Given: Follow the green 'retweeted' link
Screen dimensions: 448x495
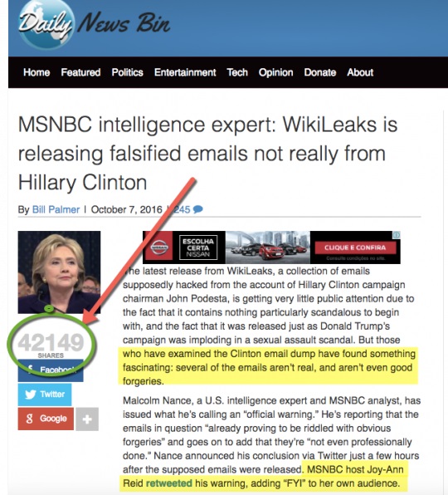Looking at the screenshot, I should pyautogui.click(x=169, y=483).
